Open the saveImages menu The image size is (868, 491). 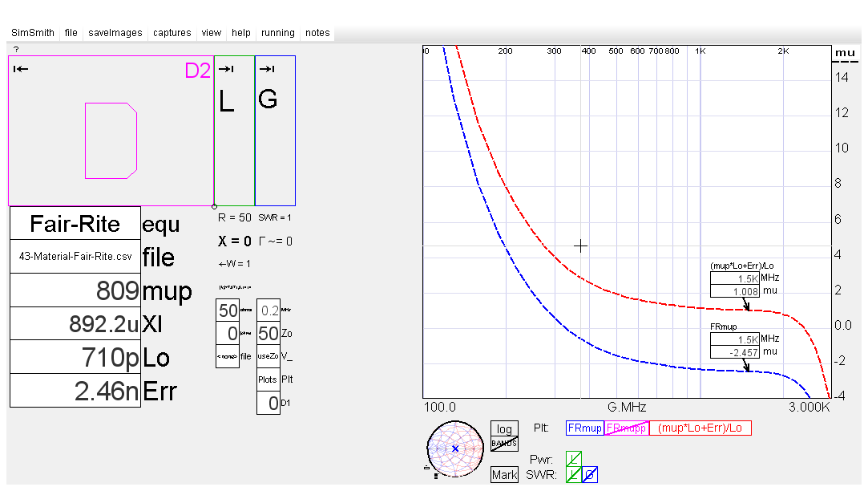click(115, 33)
